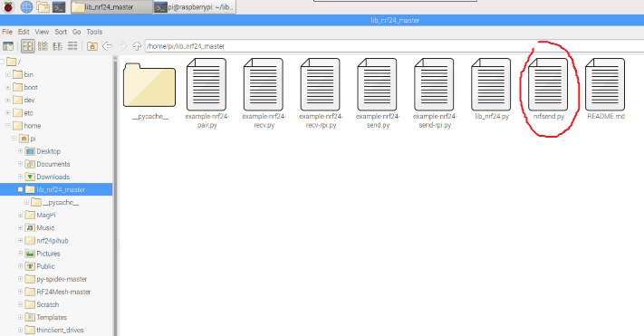This screenshot has height=336, width=644.
Task: Select Scratch folder in tree
Action: click(43, 304)
